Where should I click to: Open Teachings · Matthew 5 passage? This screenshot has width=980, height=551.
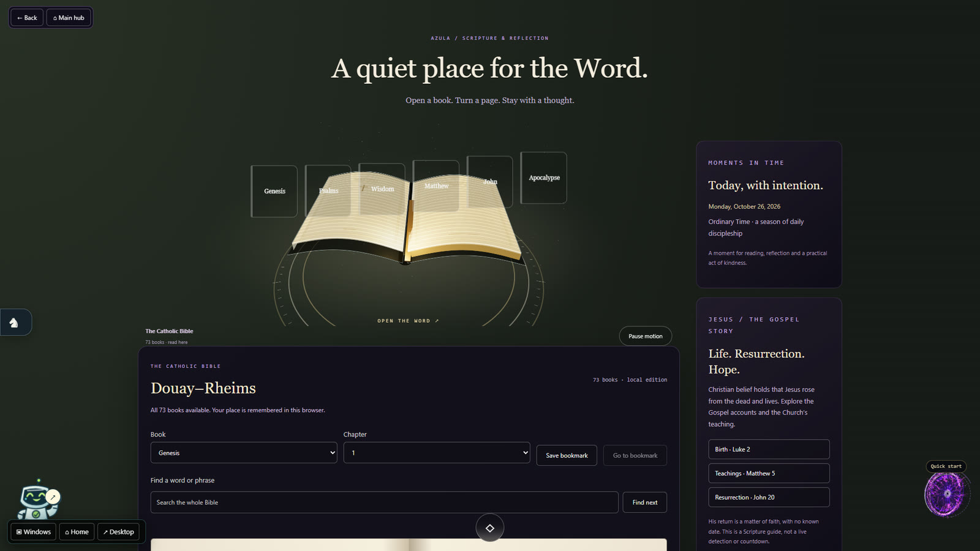769,473
